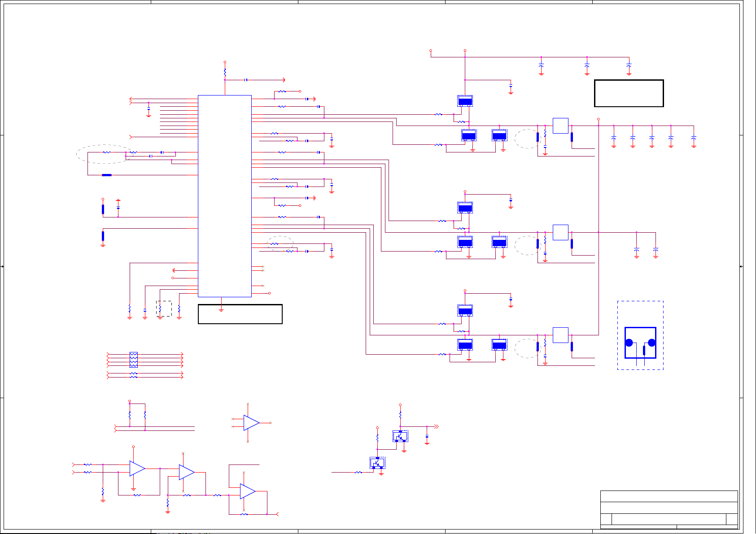Viewport: 756px width, 534px height.
Task: Click the title block in the bottom-right corner
Action: pos(669,509)
